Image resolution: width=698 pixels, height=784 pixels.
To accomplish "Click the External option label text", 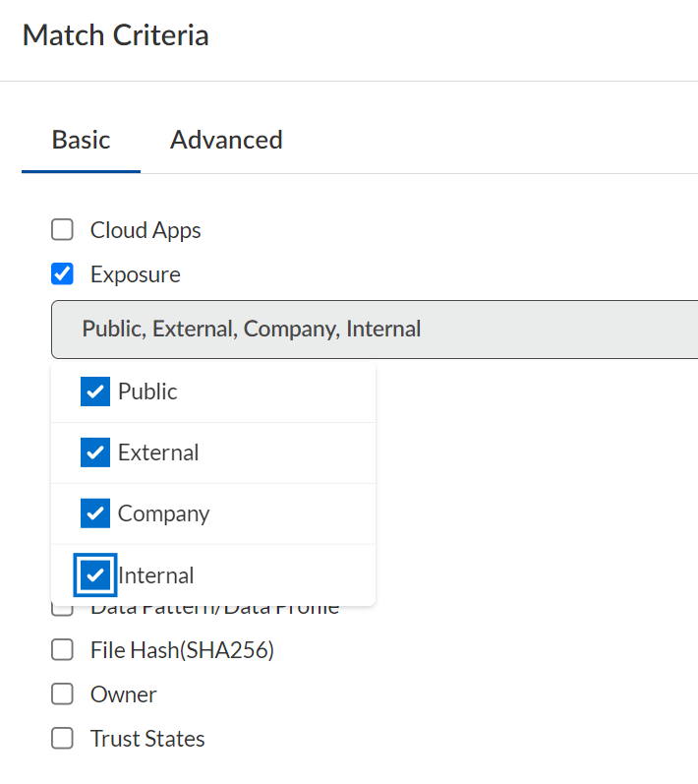I will (158, 452).
